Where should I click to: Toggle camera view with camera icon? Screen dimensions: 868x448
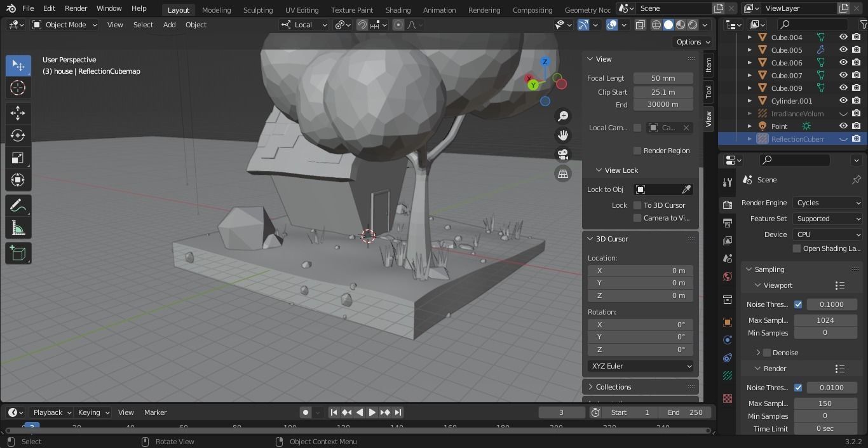click(x=563, y=154)
